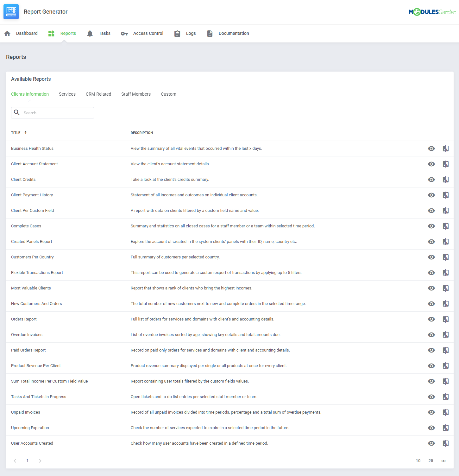
Task: Open the Dashboard via the home icon
Action: tap(7, 33)
